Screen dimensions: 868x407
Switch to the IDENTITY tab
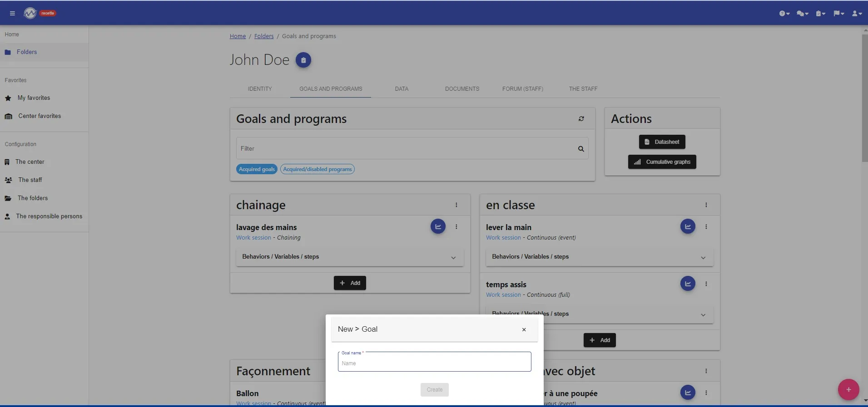[260, 89]
